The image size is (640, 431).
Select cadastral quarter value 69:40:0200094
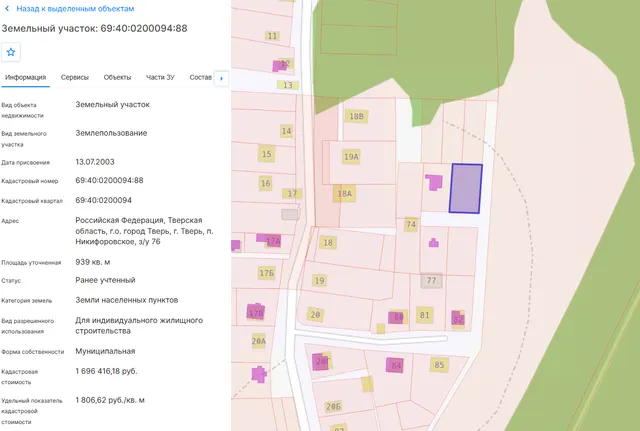click(104, 200)
